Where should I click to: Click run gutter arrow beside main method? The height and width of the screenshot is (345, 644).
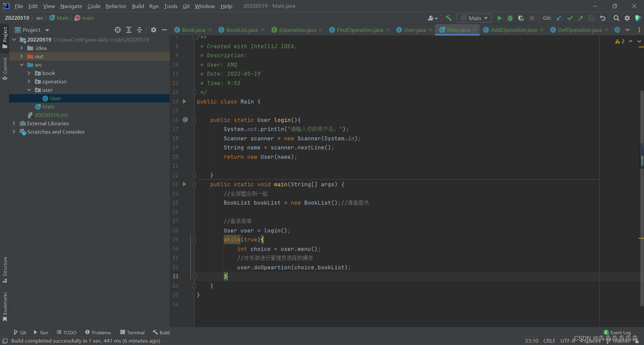pos(184,184)
